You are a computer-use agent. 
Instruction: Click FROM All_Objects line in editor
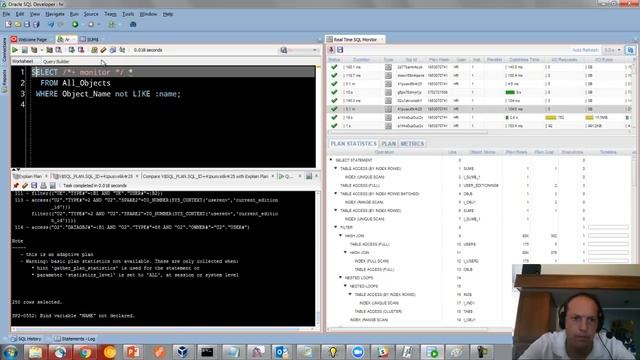click(75, 83)
